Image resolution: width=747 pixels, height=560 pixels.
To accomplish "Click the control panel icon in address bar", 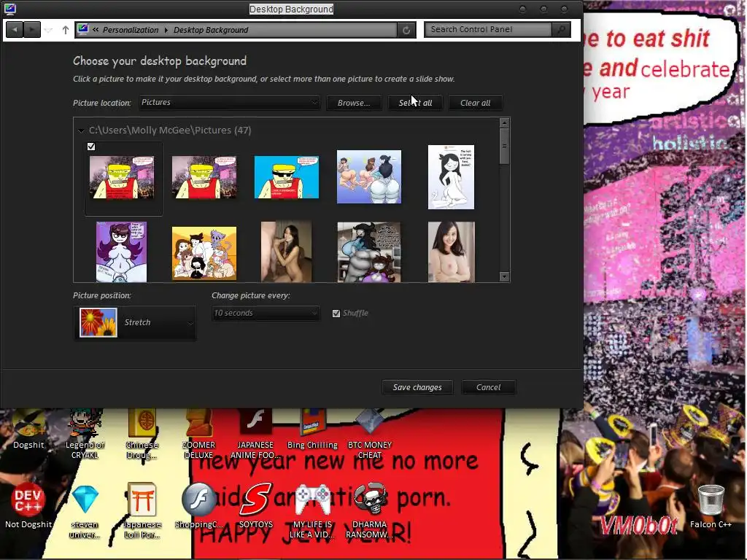I will tap(83, 29).
